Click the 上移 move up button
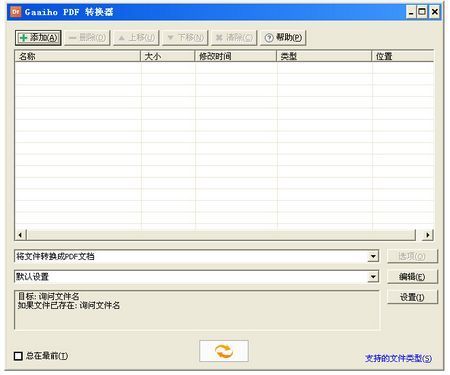This screenshot has height=375, width=450. tap(136, 38)
